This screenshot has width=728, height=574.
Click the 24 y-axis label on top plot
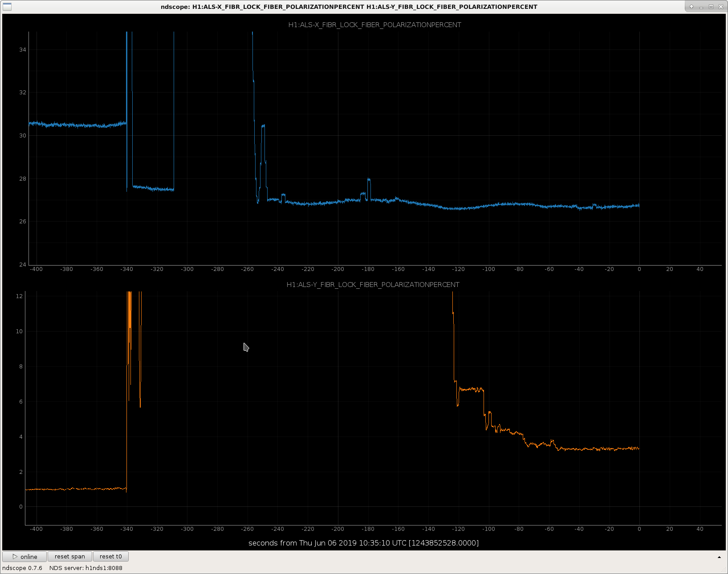tap(23, 265)
